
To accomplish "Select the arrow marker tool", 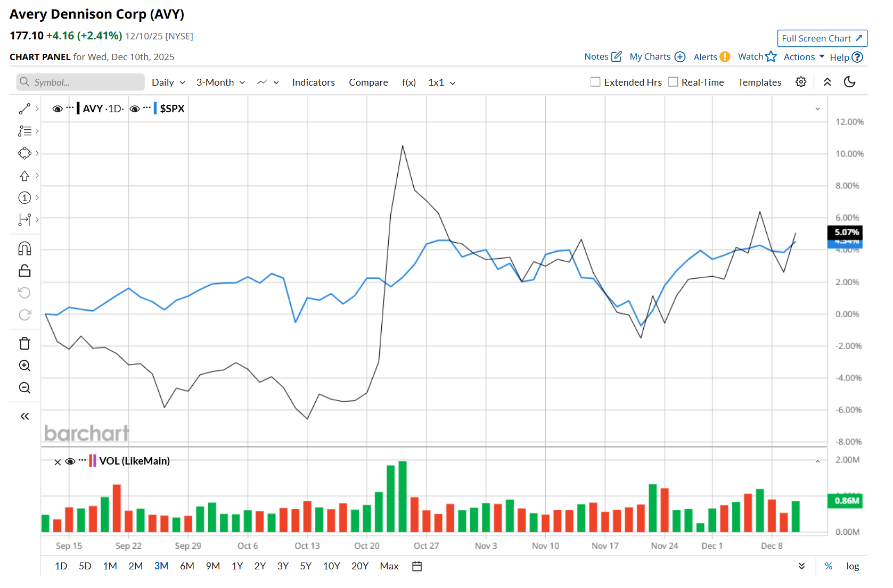I will 24,176.
